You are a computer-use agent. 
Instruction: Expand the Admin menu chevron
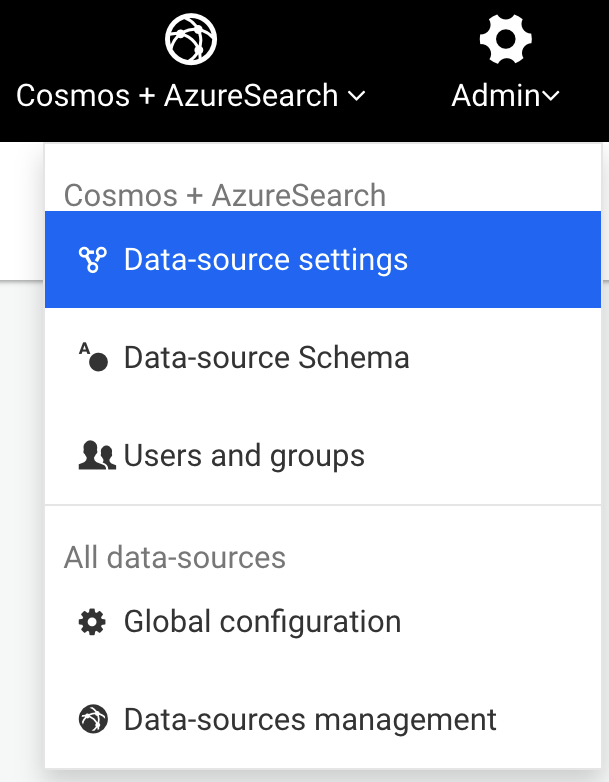550,95
